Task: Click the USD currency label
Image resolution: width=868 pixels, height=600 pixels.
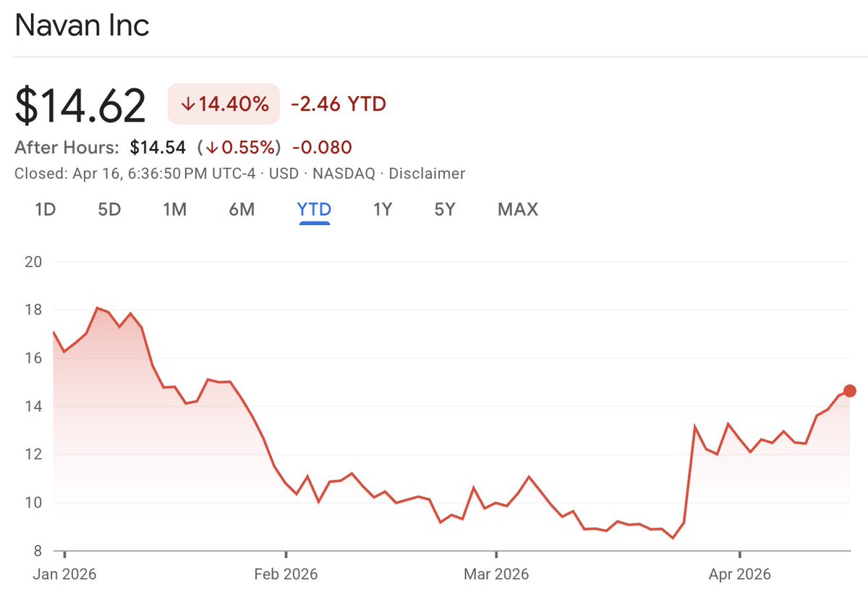Action: tap(284, 174)
